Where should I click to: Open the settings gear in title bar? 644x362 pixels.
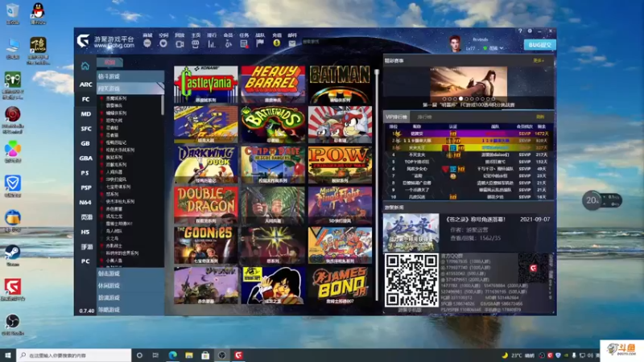pos(530,31)
